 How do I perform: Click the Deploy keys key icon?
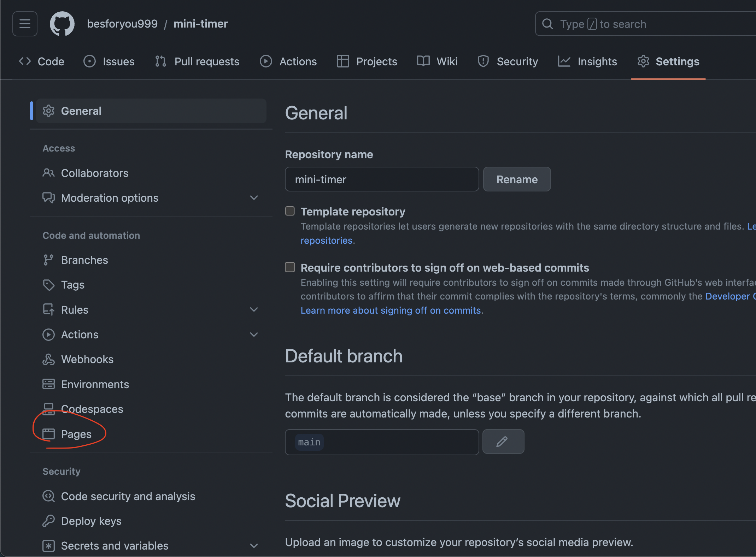point(48,521)
